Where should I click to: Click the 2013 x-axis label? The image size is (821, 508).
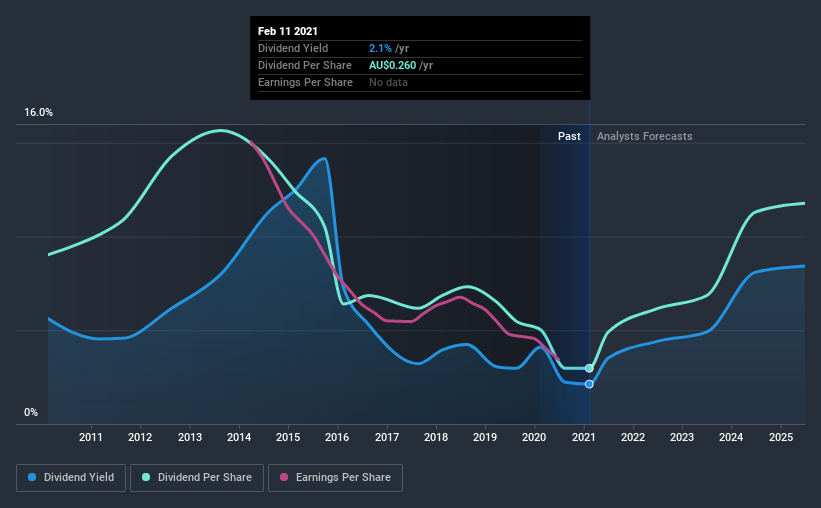click(x=190, y=437)
